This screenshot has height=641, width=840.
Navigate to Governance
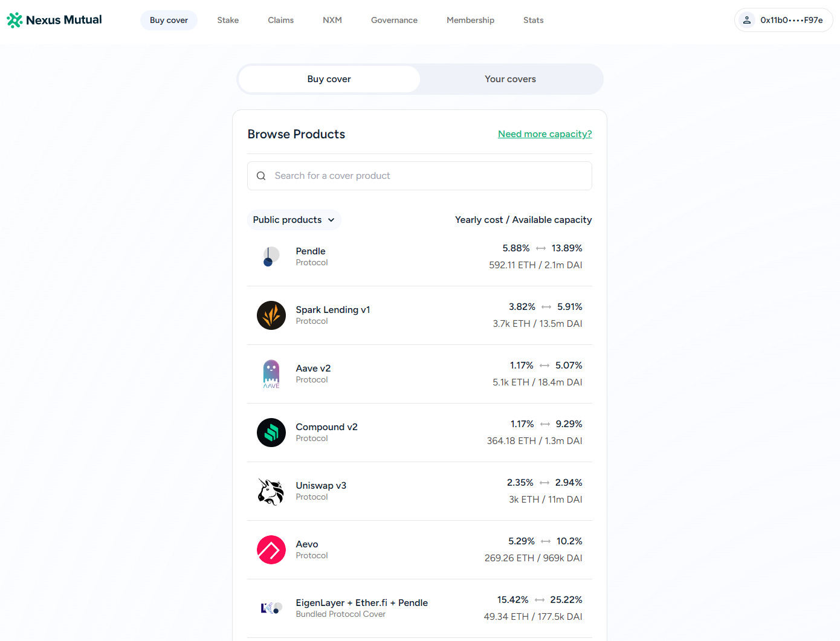(x=394, y=20)
